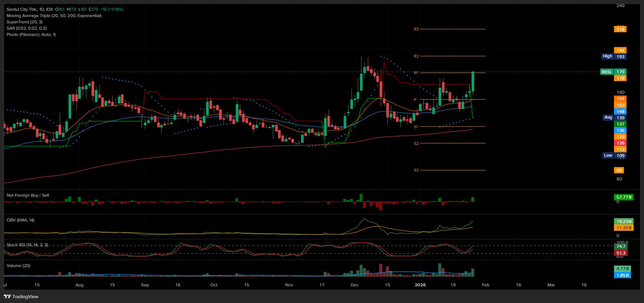
Task: Click the 2026 marker on the time axis
Action: [x=420, y=285]
